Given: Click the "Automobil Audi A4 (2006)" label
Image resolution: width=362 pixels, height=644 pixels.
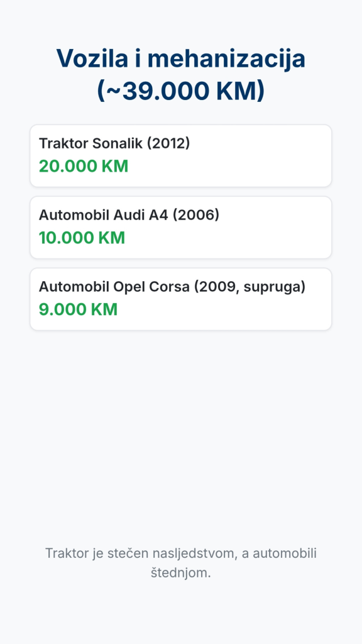Looking at the screenshot, I should click(129, 215).
